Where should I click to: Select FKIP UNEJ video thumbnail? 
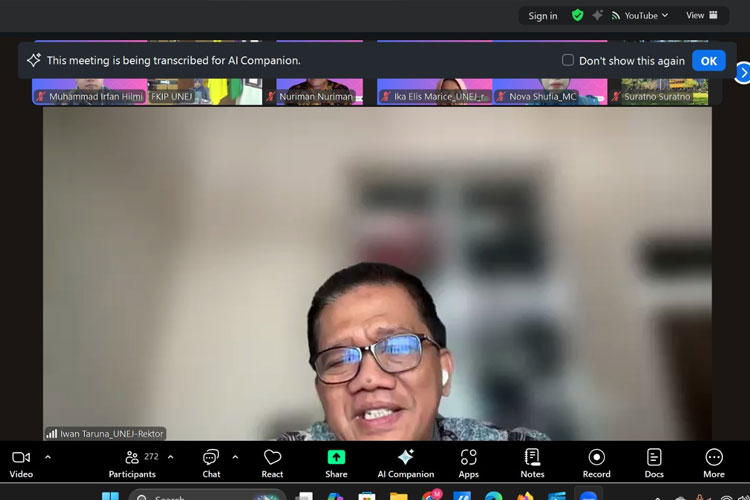205,91
